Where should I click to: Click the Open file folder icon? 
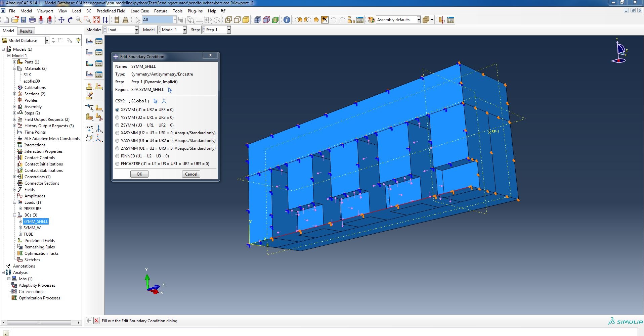[x=15, y=20]
